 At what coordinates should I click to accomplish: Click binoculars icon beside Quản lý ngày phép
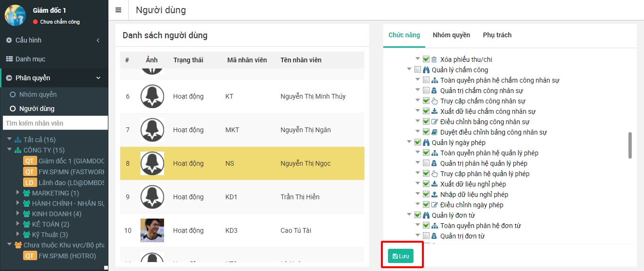point(426,143)
